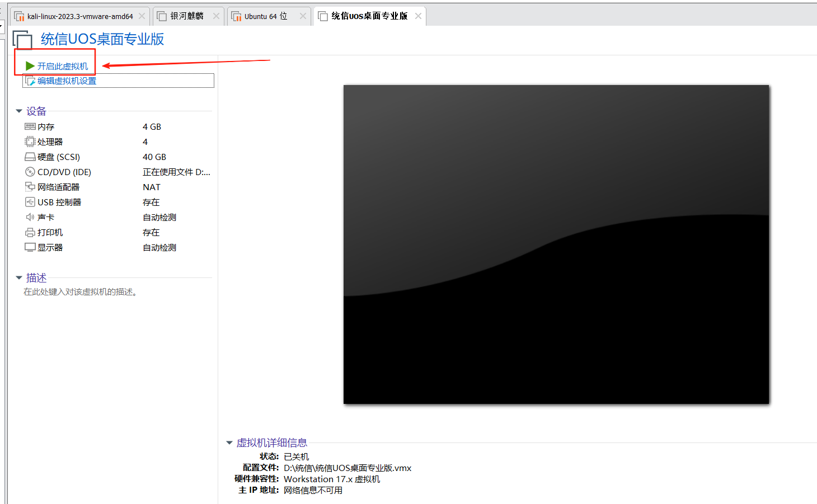Viewport: 817px width, 504px height.
Task: Click the hard disk (SCSI) icon
Action: 30,157
